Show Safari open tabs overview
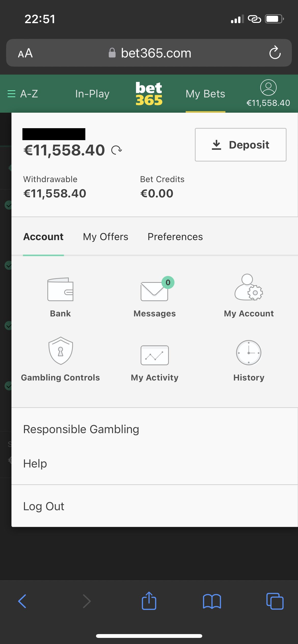 pos(275,601)
